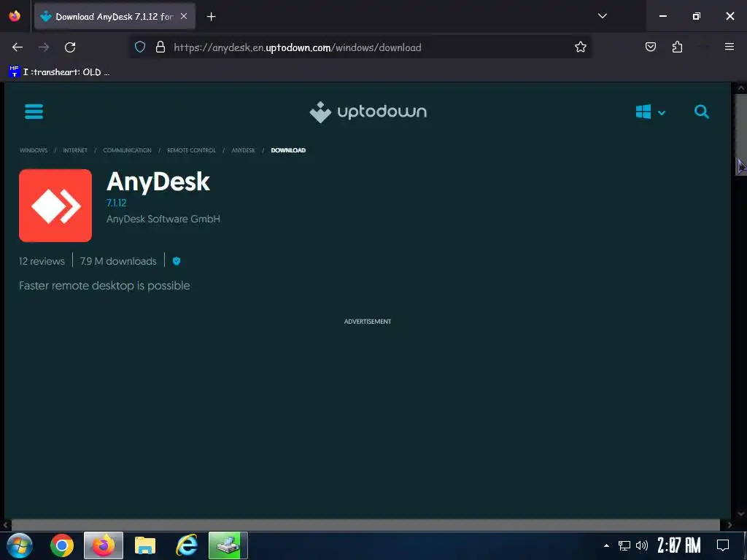Open the transheart OLD bookmark
The image size is (747, 560).
coord(60,72)
